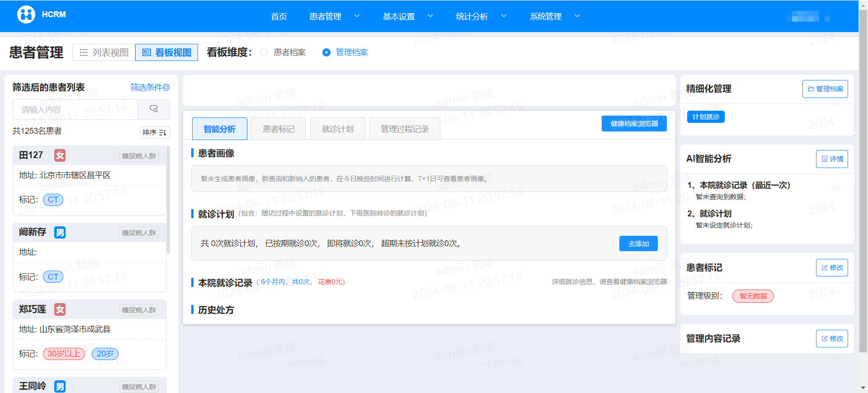Click the CT tag on 田127

(53, 200)
